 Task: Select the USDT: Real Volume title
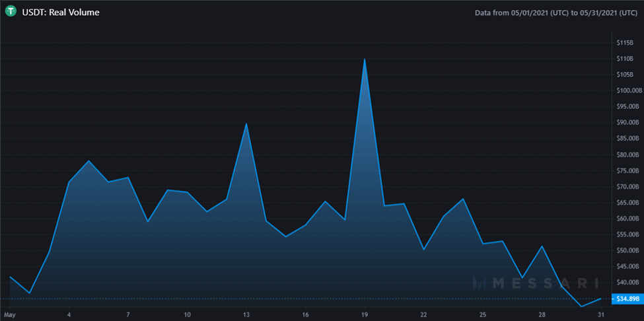click(x=61, y=13)
